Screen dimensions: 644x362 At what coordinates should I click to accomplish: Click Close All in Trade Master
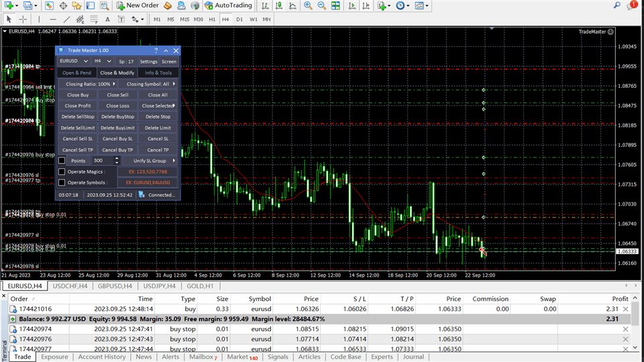tap(158, 95)
